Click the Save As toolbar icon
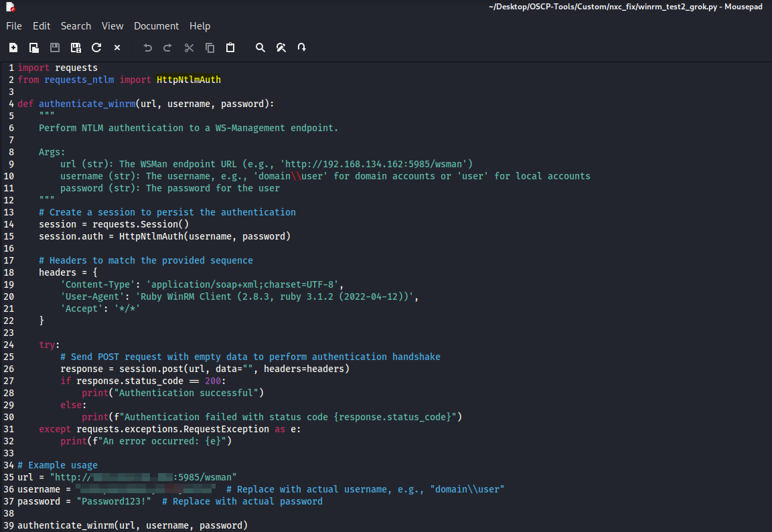Screen dimensions: 772x532 [x=76, y=48]
